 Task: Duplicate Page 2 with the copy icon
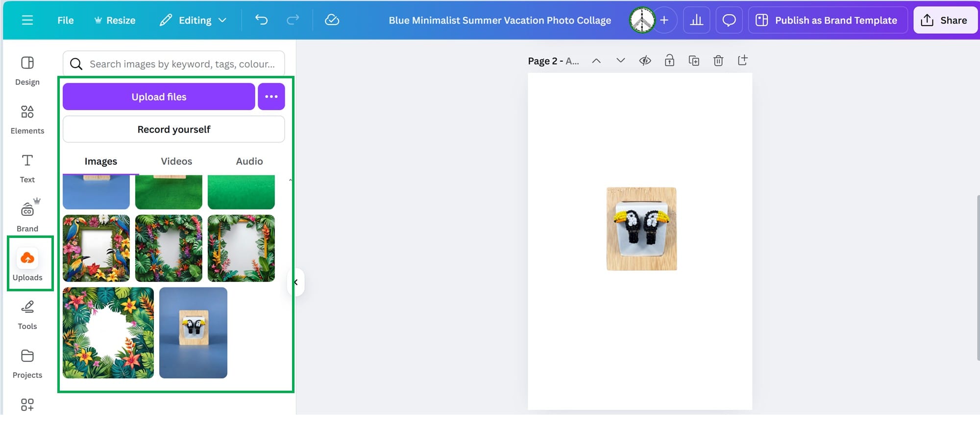point(694,60)
